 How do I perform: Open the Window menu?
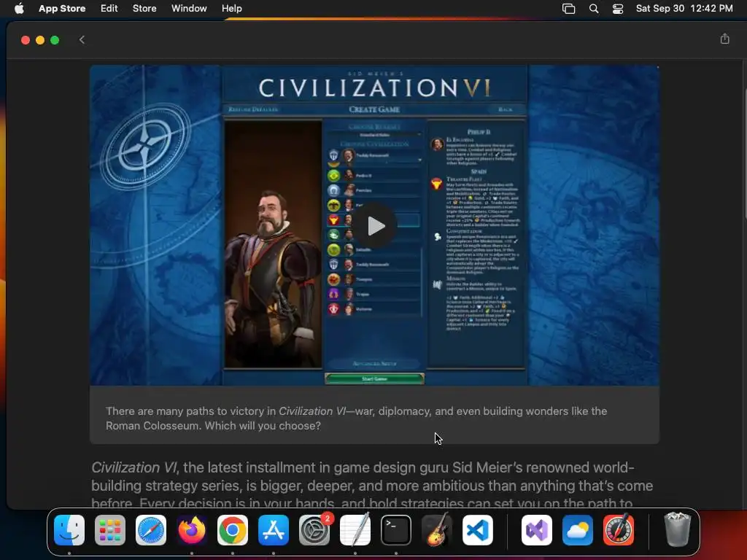point(189,8)
